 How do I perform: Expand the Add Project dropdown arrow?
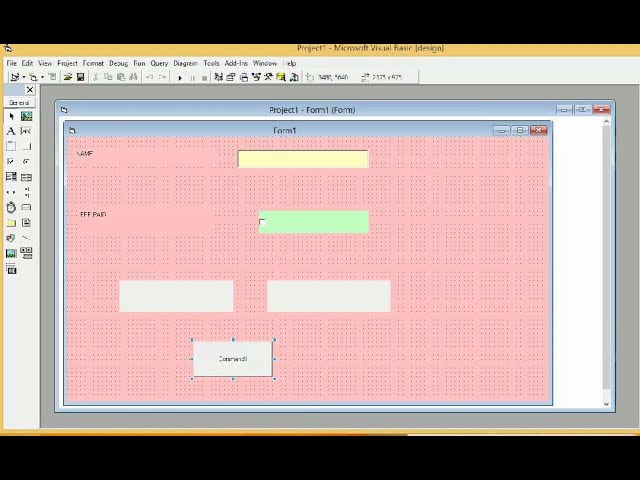23,77
